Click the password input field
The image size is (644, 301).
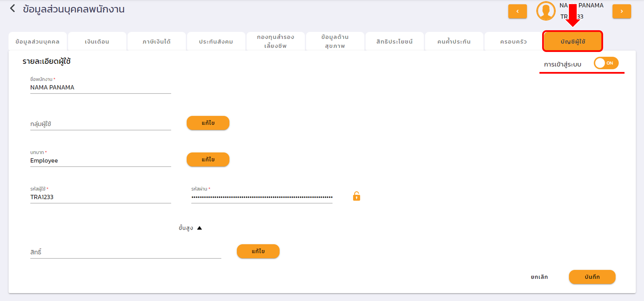(262, 197)
